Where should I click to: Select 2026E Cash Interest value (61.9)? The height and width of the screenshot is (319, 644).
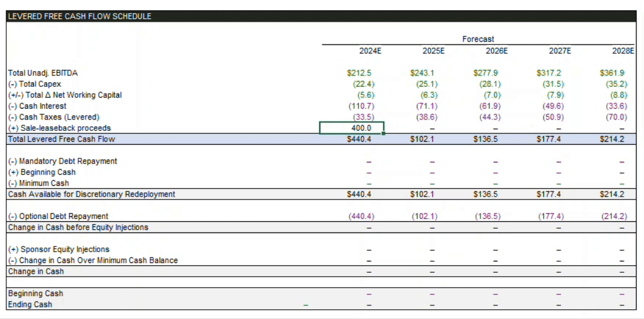click(x=490, y=106)
